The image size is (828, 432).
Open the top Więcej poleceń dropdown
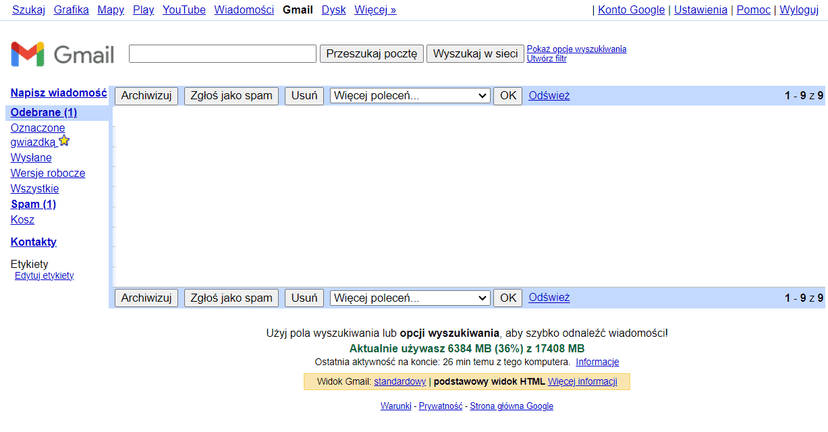410,96
